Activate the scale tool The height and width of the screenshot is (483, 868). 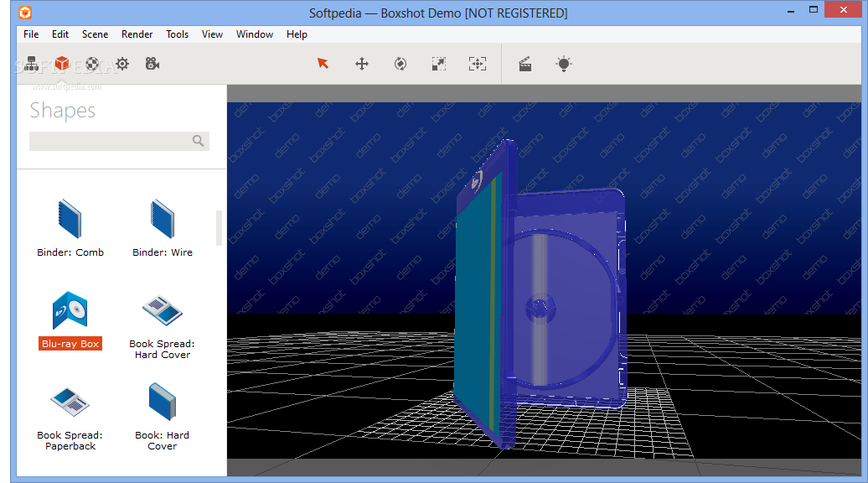438,64
